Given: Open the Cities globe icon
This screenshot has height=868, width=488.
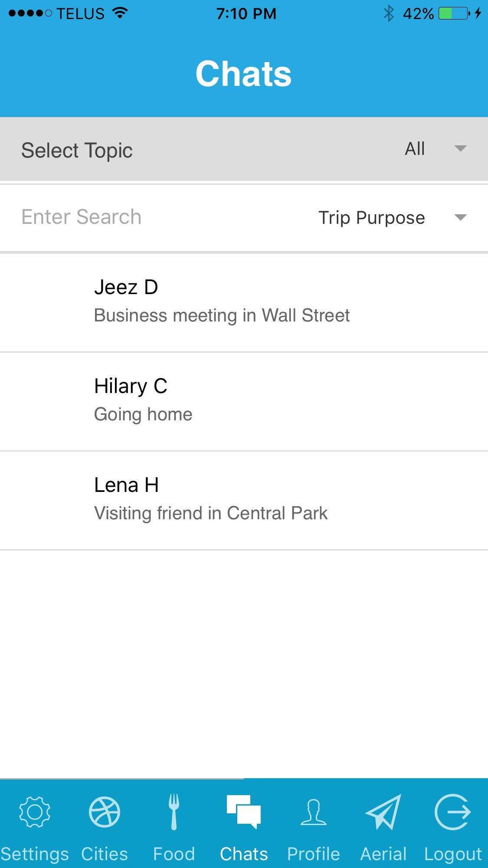Looking at the screenshot, I should (104, 812).
